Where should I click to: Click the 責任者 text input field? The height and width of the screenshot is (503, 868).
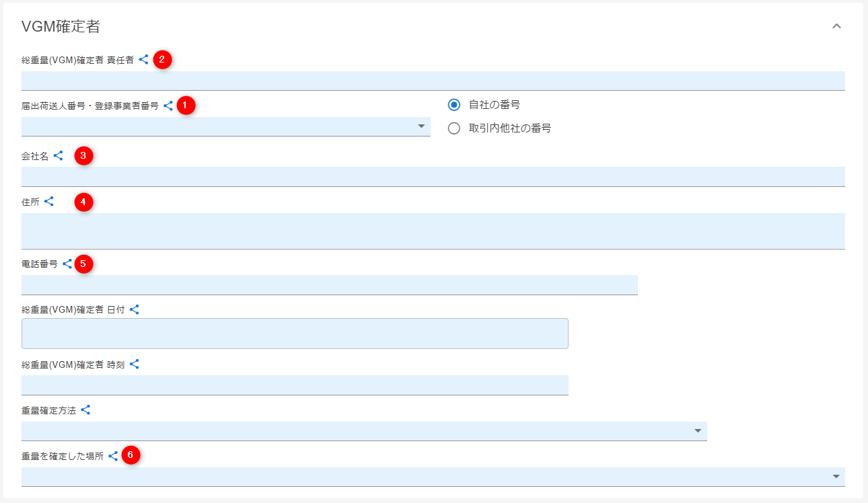[433, 81]
